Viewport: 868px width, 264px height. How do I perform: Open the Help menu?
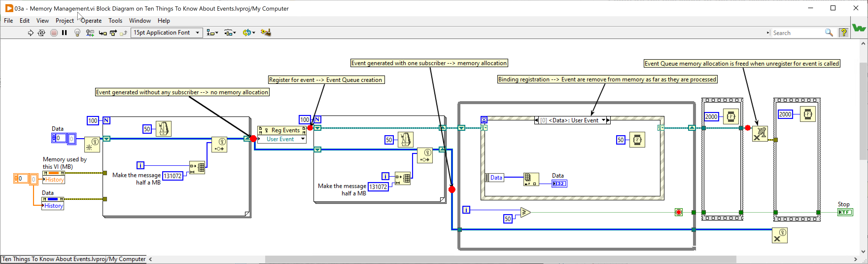pyautogui.click(x=164, y=20)
